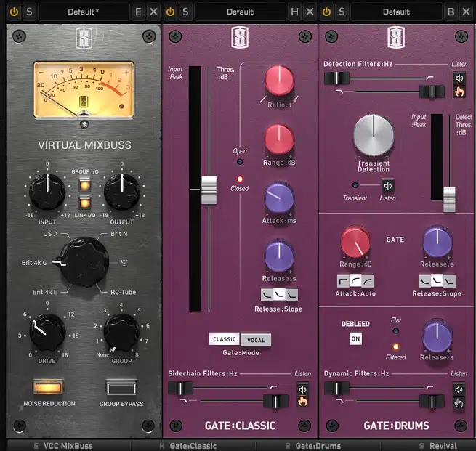Click the DRIVE knob
The width and height of the screenshot is (476, 451).
pos(47,332)
